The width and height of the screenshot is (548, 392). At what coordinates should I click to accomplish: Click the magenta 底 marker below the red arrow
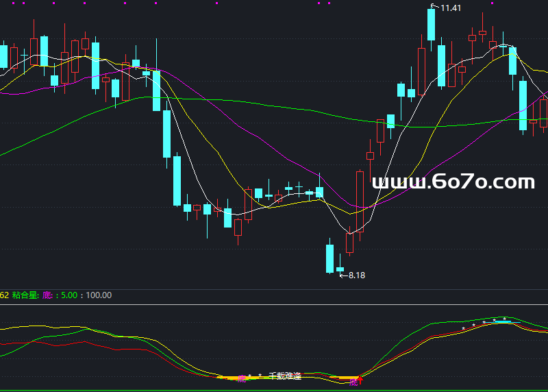point(353,382)
